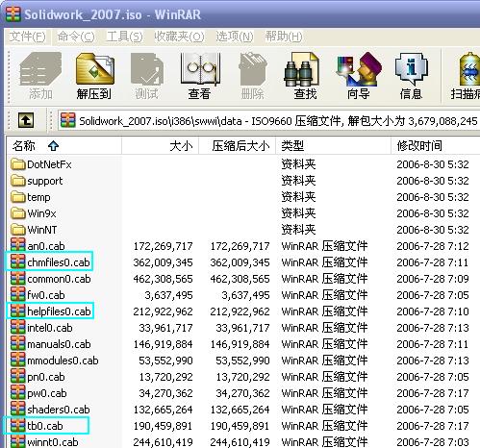This screenshot has width=480, height=448.
Task: Click size value 462,308,565 in 大小 column
Action: [163, 279]
